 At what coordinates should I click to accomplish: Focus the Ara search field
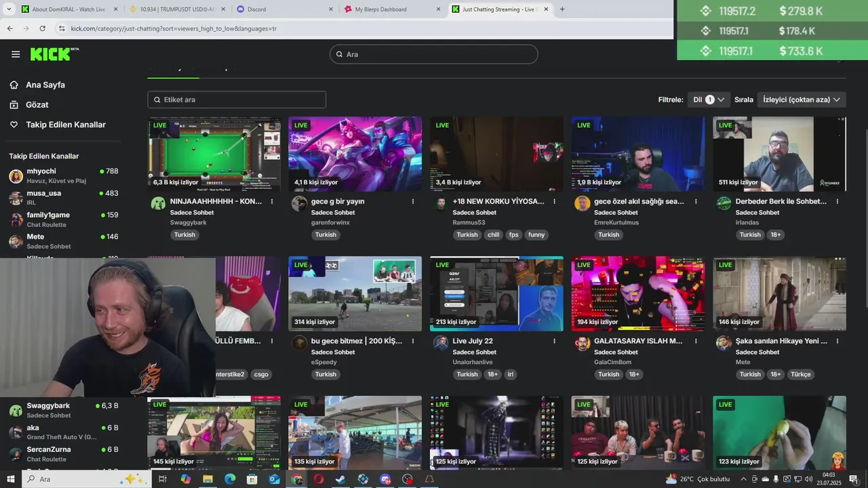434,54
